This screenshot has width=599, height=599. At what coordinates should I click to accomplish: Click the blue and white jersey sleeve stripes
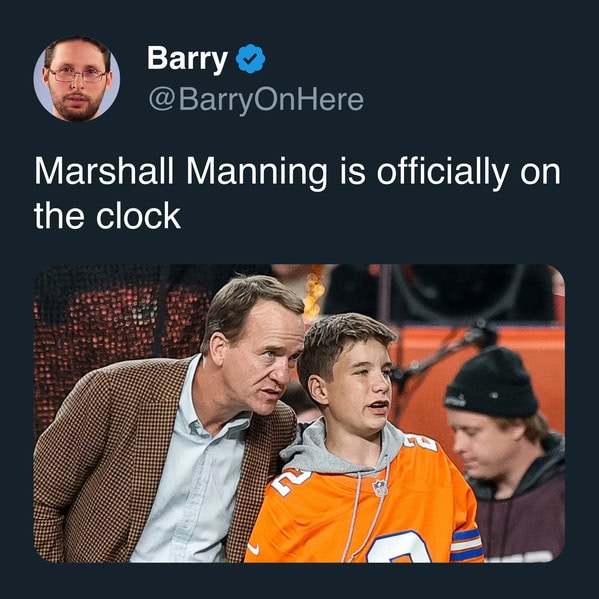click(x=466, y=544)
